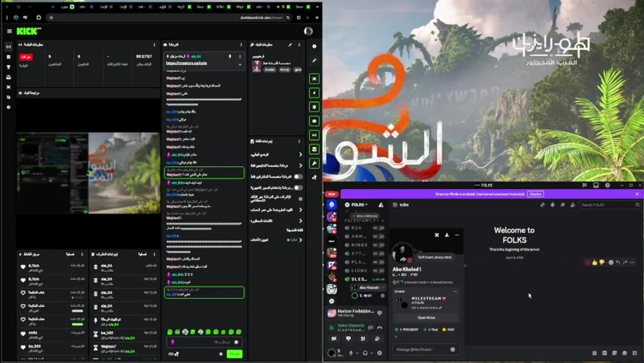The image size is (644, 363).
Task: Click the Kick chat message input
Action: coord(205,342)
